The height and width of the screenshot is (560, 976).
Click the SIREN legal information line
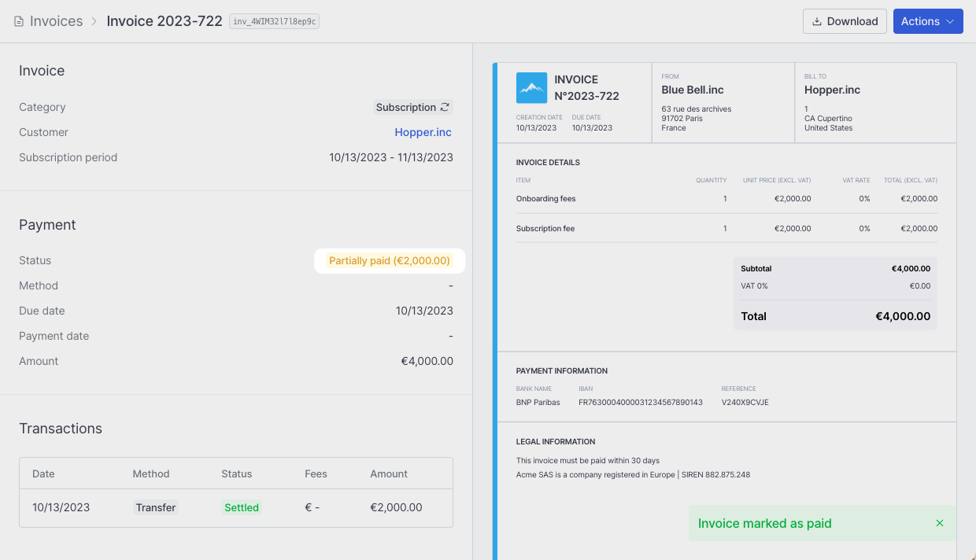coord(633,475)
